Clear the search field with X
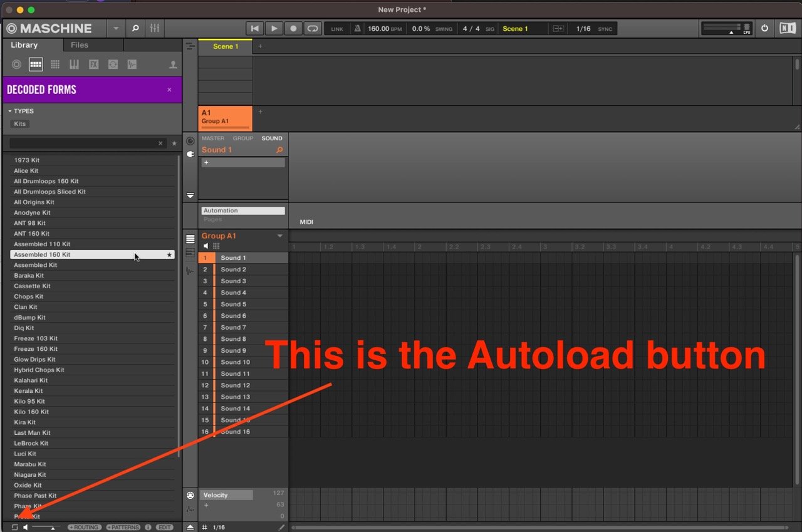 (160, 143)
